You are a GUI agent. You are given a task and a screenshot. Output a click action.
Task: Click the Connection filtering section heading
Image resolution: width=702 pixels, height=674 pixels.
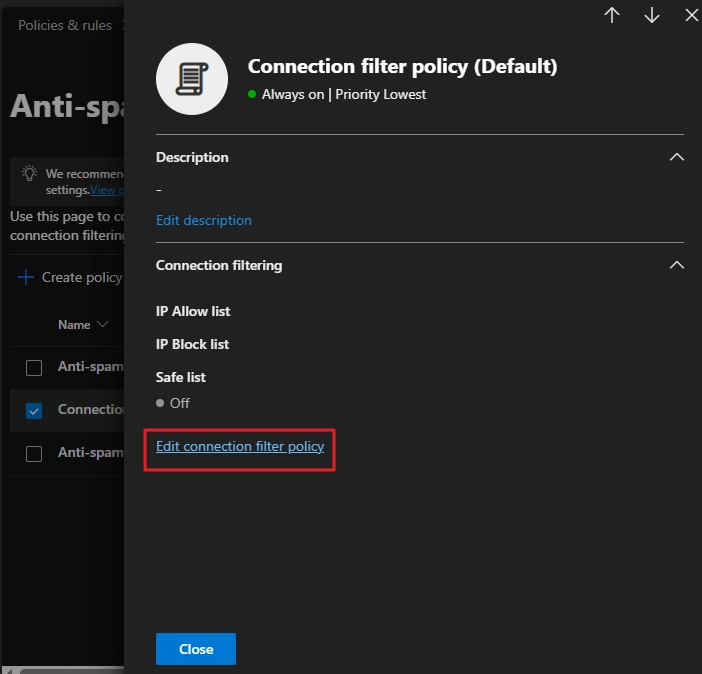[219, 265]
